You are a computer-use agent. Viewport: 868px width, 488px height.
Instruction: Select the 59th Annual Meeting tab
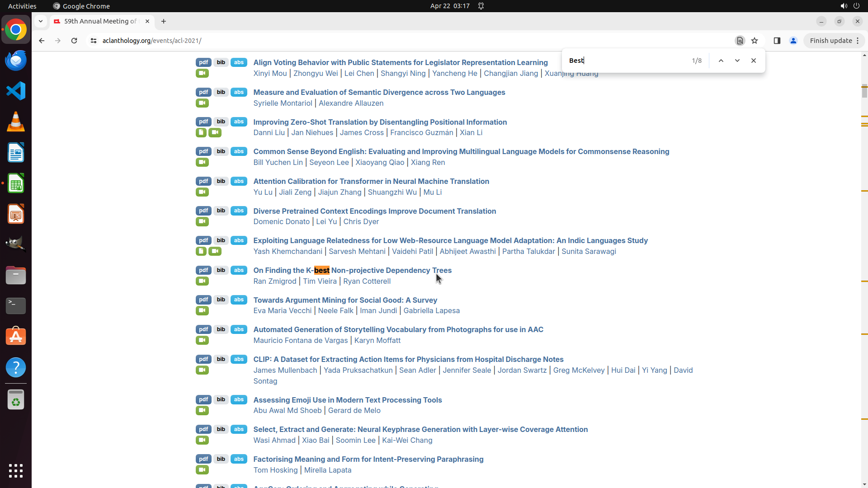(x=100, y=21)
